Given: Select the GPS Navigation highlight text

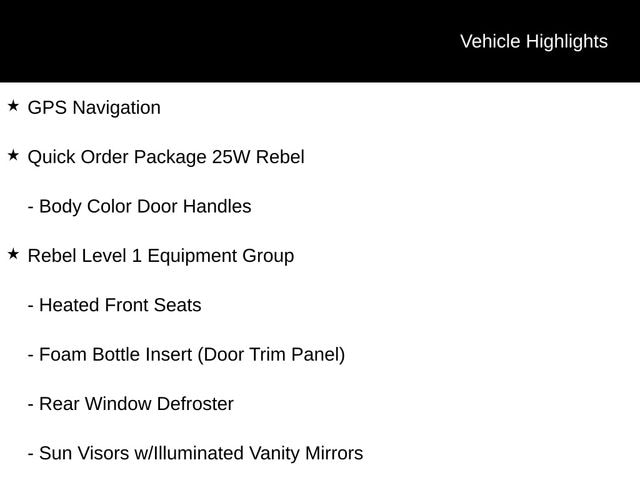Looking at the screenshot, I should point(94,108).
